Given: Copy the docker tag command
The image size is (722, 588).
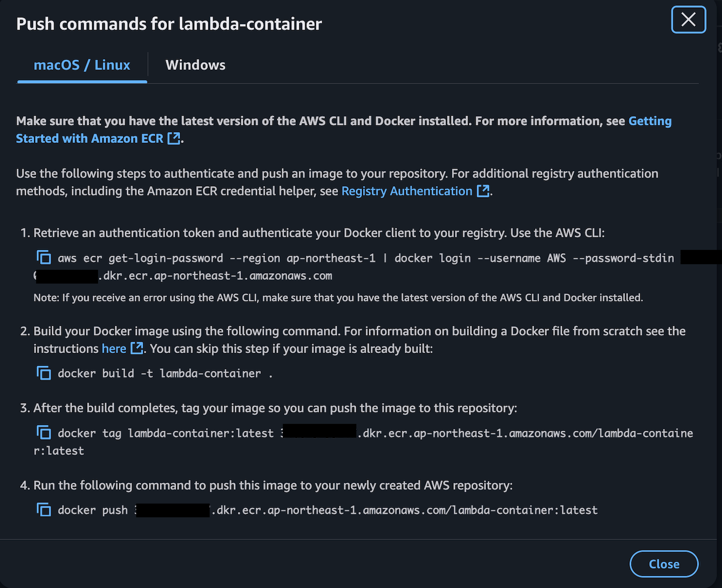Looking at the screenshot, I should 44,432.
